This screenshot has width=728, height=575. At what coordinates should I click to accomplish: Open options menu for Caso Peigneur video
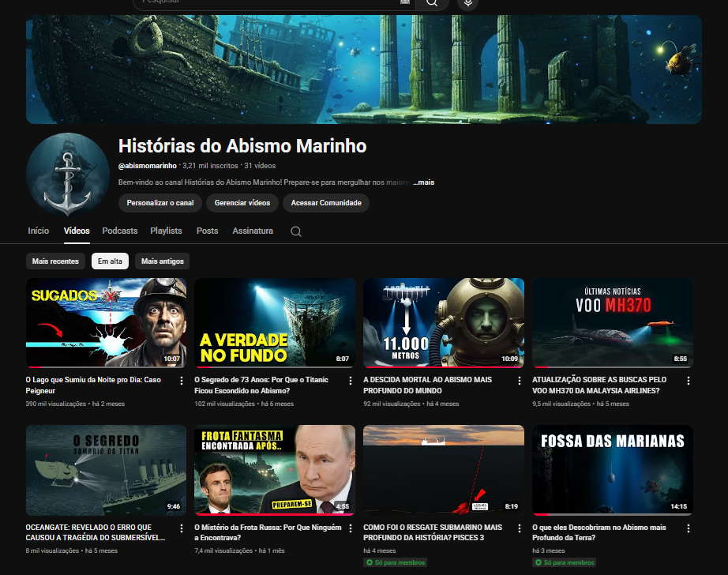click(181, 381)
